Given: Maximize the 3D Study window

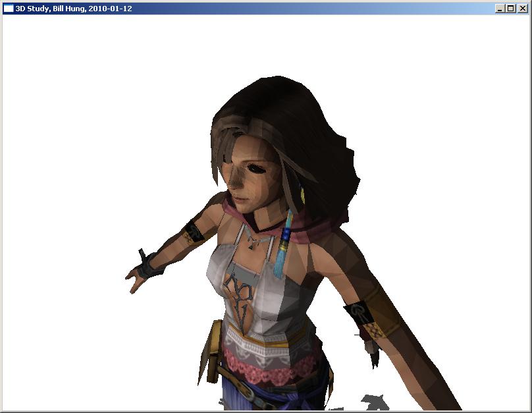Looking at the screenshot, I should (511, 9).
